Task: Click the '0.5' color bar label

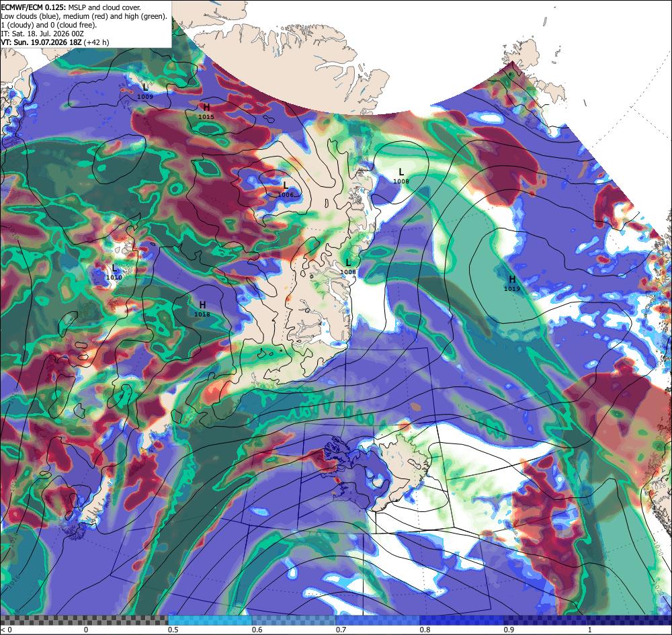Action: (173, 630)
